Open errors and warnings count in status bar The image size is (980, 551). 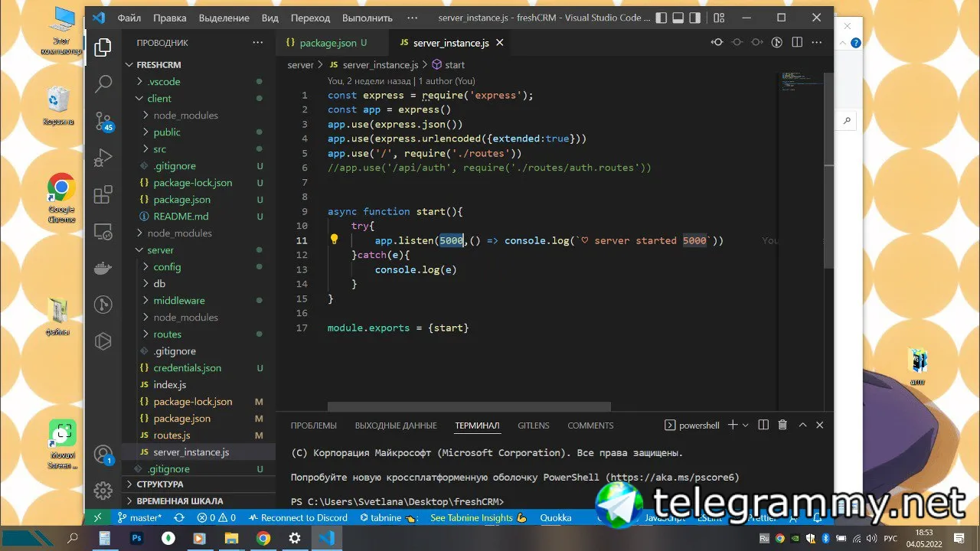(217, 517)
